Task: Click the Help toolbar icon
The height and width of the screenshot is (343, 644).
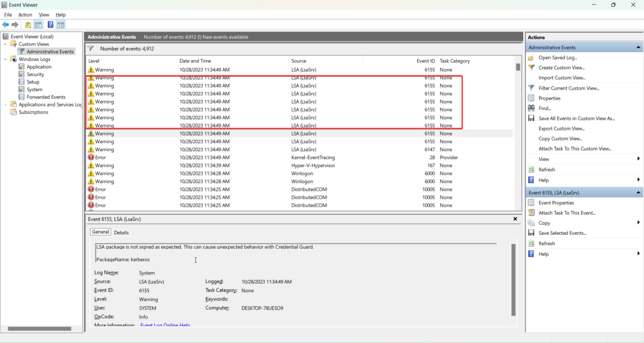Action: (x=50, y=24)
